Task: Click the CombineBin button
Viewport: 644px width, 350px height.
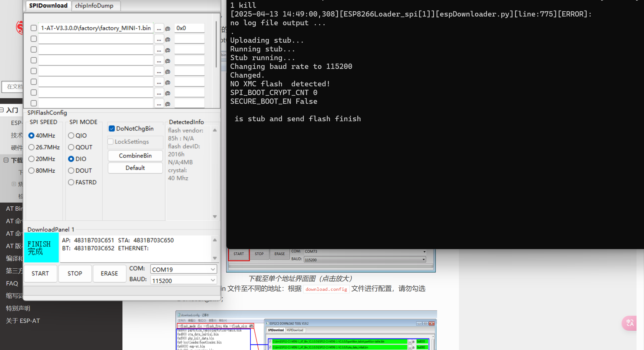Action: [135, 156]
